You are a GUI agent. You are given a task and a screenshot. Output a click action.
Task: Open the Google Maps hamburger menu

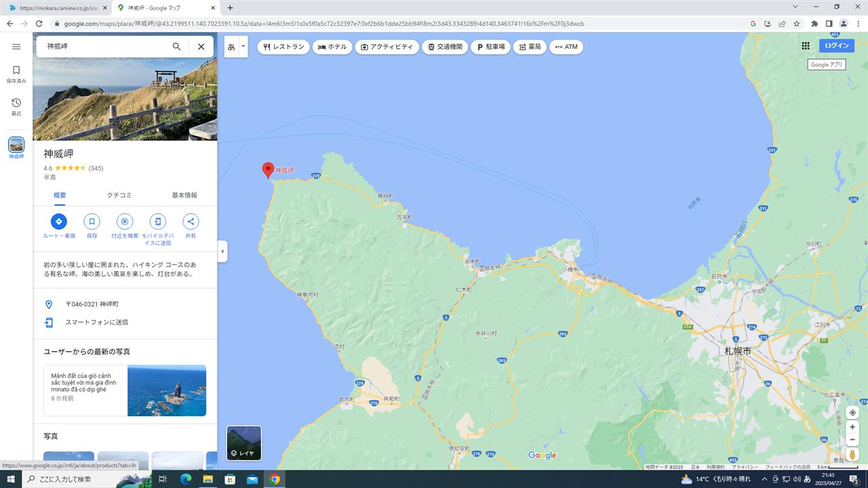click(16, 47)
